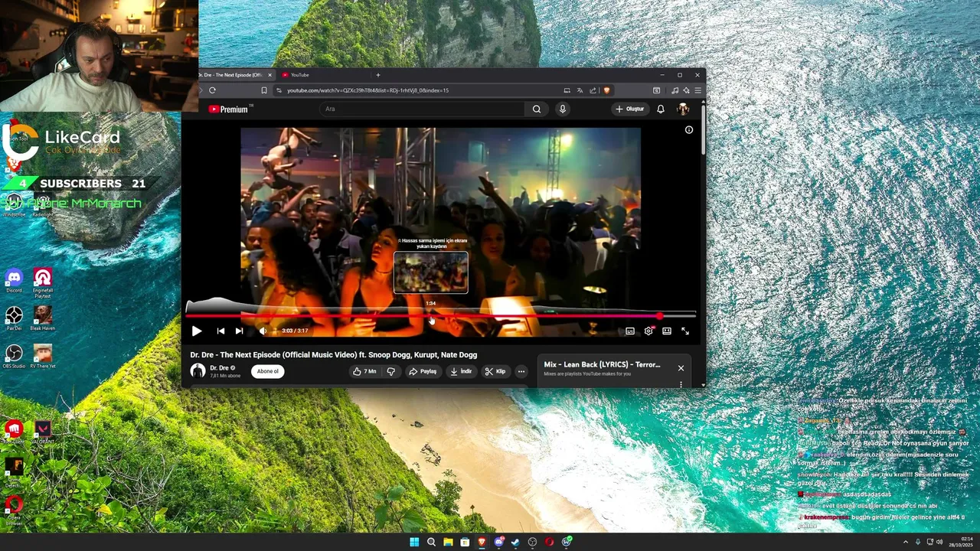This screenshot has height=551, width=980.
Task: Open VALORANT desktop shortcut
Action: coord(43,433)
